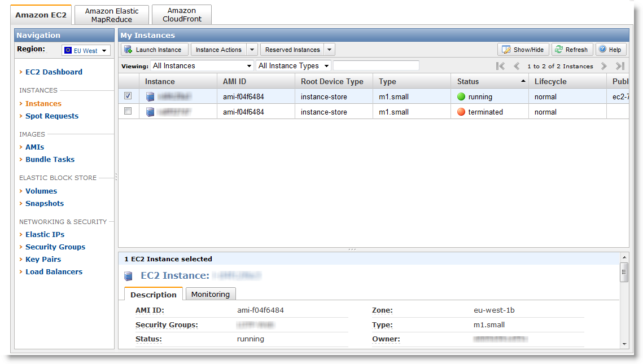Click details pane scroll up arrow
The width and height of the screenshot is (643, 364).
[624, 257]
